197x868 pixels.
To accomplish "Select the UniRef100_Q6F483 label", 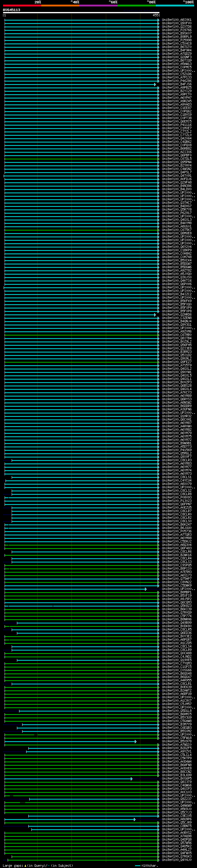I will (x=176, y=548).
